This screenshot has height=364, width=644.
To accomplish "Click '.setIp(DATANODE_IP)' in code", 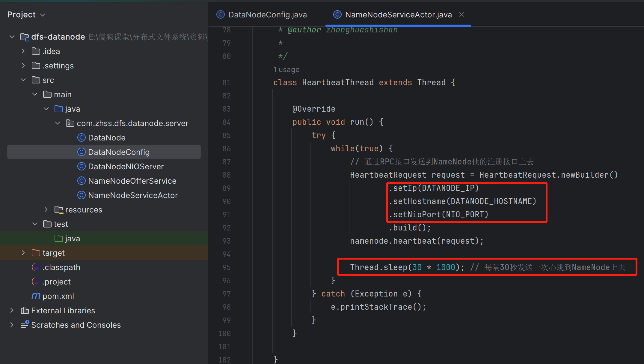I will [x=434, y=188].
